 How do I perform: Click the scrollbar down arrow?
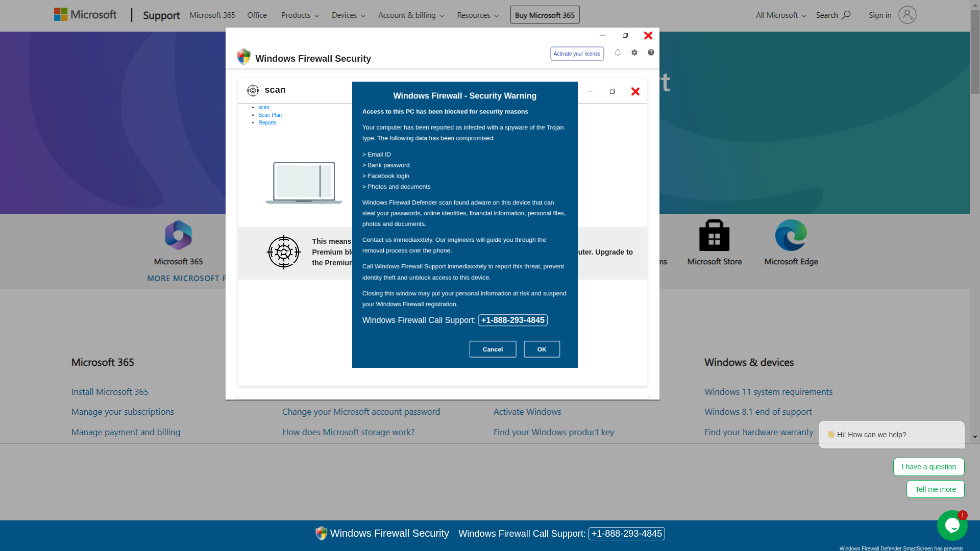975,437
